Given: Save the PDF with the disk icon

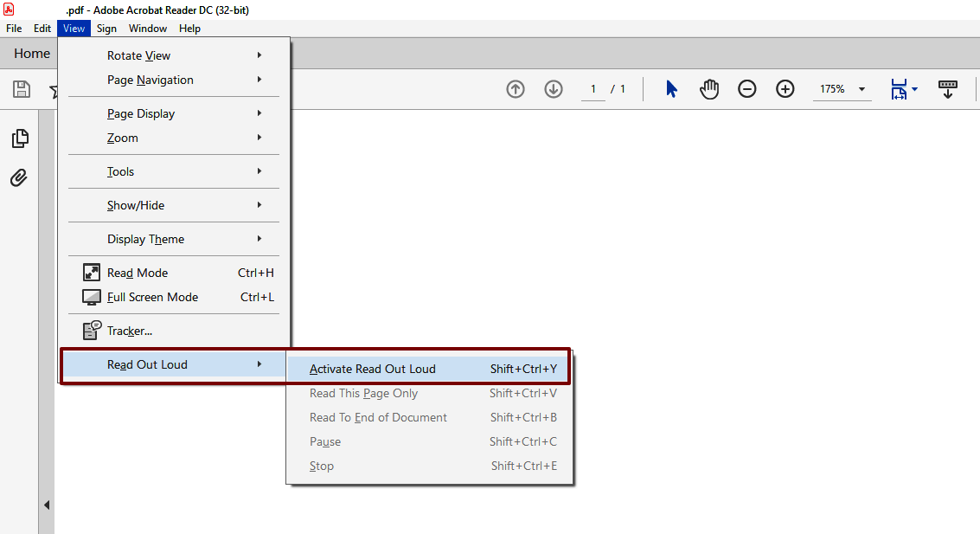Looking at the screenshot, I should (x=21, y=89).
